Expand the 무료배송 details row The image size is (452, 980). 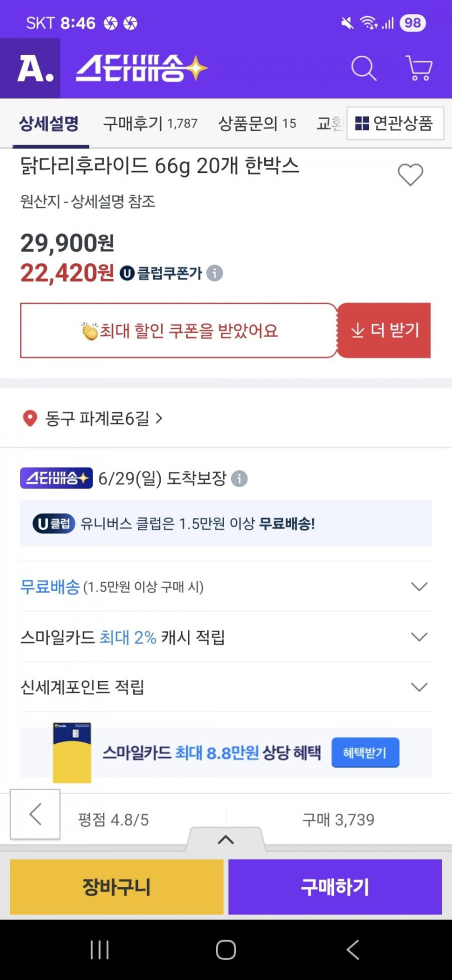click(x=419, y=587)
